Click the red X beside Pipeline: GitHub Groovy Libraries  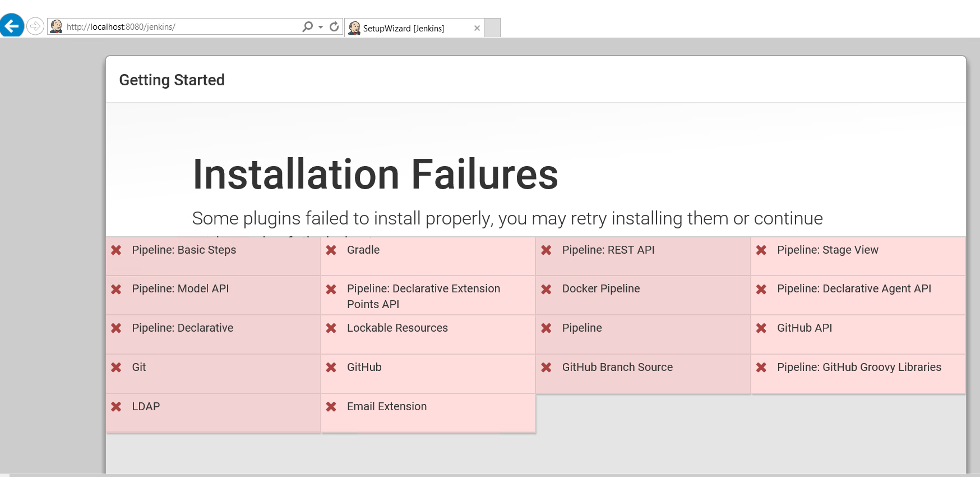(761, 368)
